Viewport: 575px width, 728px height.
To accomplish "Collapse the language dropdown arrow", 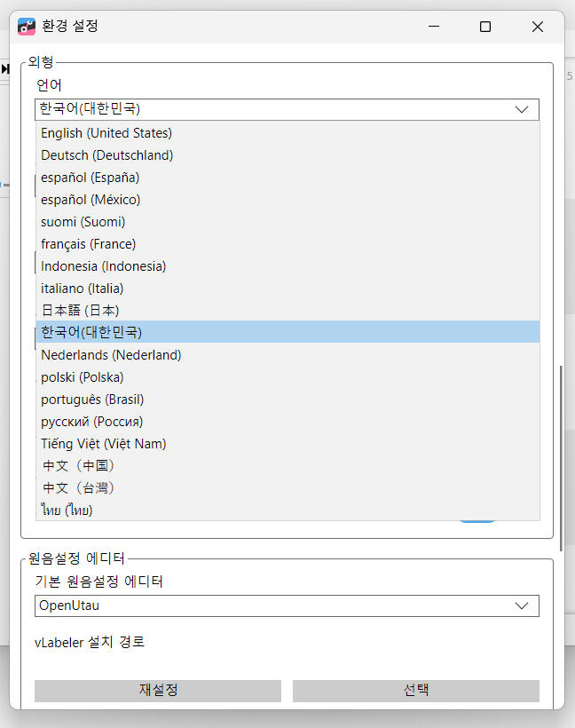I will [522, 109].
